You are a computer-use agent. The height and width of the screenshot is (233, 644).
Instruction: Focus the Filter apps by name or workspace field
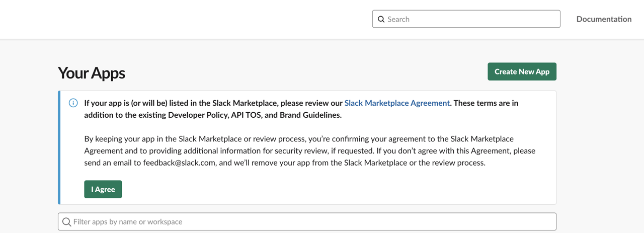pos(307,221)
